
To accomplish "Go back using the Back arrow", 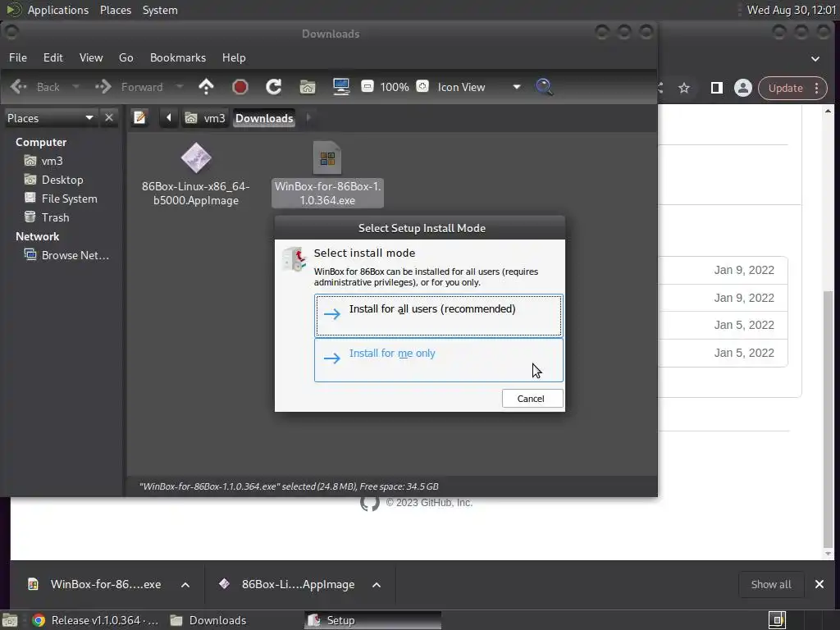I will tap(34, 87).
